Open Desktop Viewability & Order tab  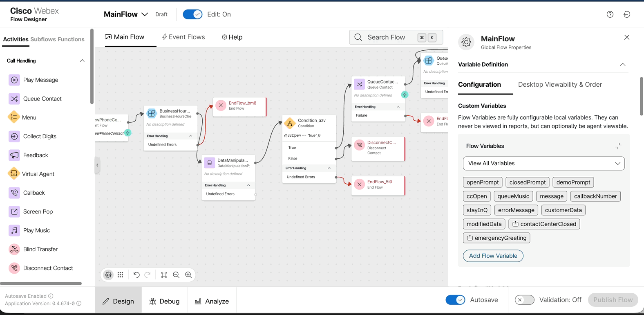tap(560, 85)
